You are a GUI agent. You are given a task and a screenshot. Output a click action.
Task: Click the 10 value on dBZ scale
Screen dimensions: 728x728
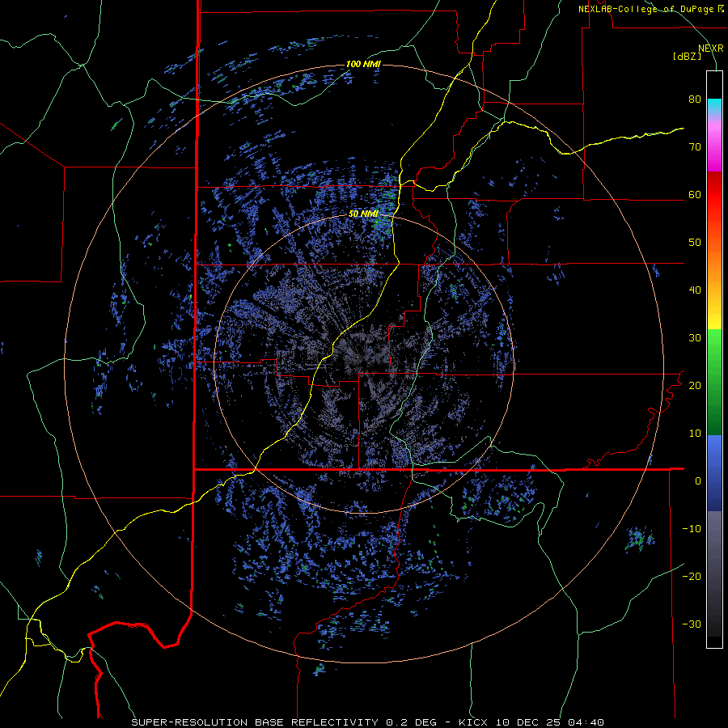(695, 434)
